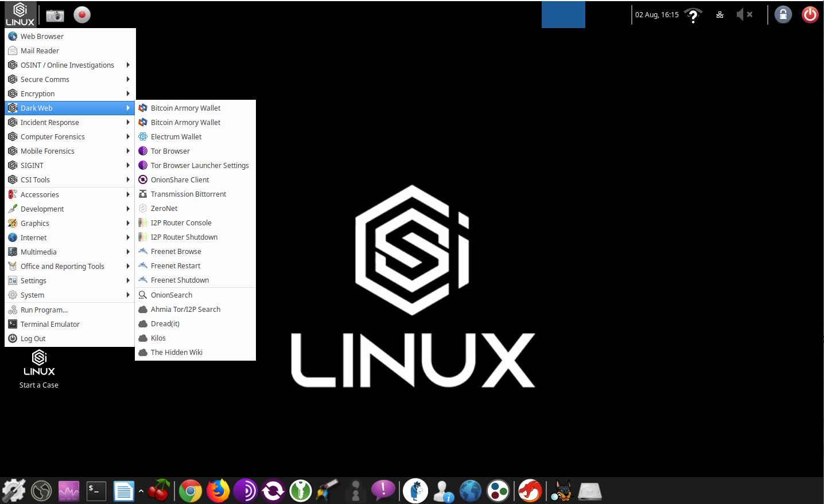Viewport: 824px width, 504px height.
Task: Lock the screen with the padlock icon
Action: click(x=783, y=15)
